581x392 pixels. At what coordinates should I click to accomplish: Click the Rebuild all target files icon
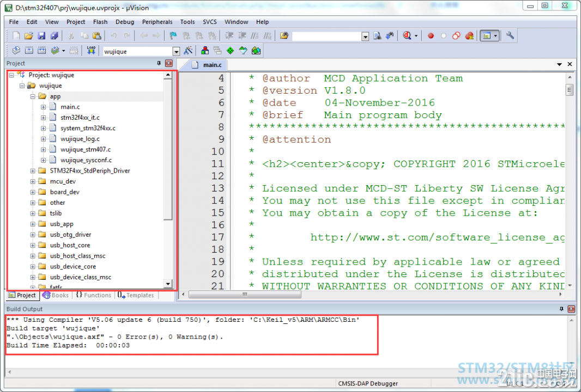(41, 51)
